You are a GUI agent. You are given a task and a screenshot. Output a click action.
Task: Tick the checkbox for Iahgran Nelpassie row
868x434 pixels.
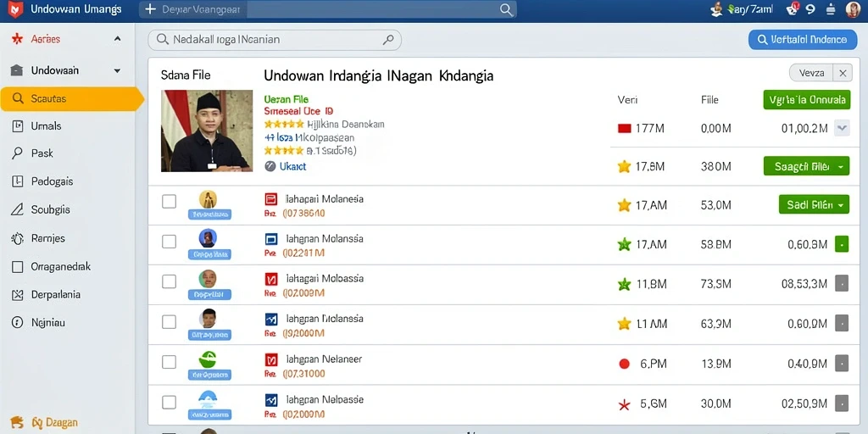coord(169,402)
